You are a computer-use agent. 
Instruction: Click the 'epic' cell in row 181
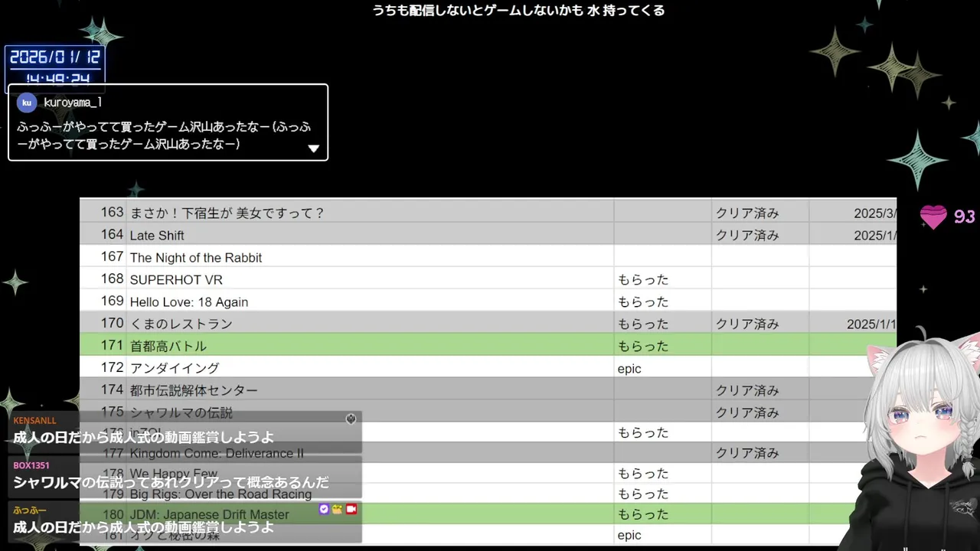pyautogui.click(x=662, y=535)
